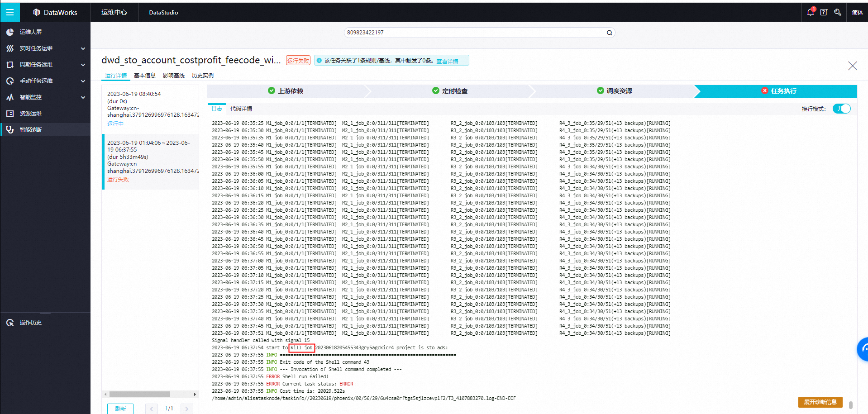Go to previous page of run list
The width and height of the screenshot is (868, 414).
[152, 409]
